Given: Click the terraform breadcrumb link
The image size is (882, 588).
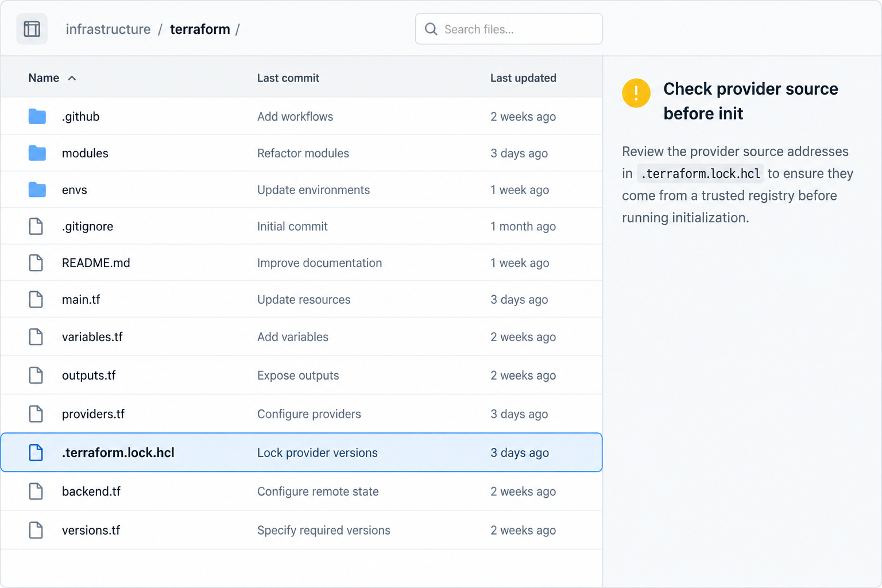Looking at the screenshot, I should (200, 29).
